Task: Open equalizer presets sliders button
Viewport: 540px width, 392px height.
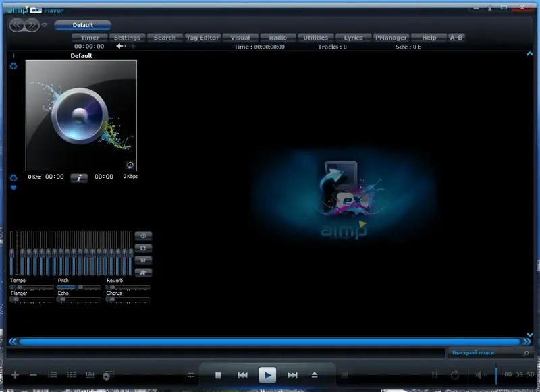Action: point(143,260)
